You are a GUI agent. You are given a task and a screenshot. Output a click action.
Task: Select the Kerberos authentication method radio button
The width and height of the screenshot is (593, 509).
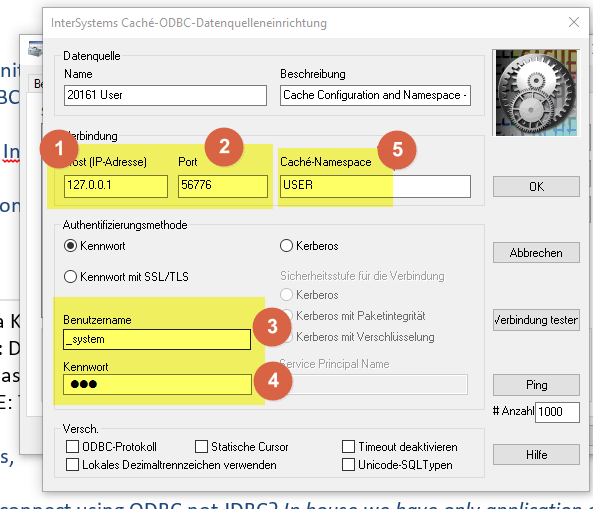(x=286, y=246)
